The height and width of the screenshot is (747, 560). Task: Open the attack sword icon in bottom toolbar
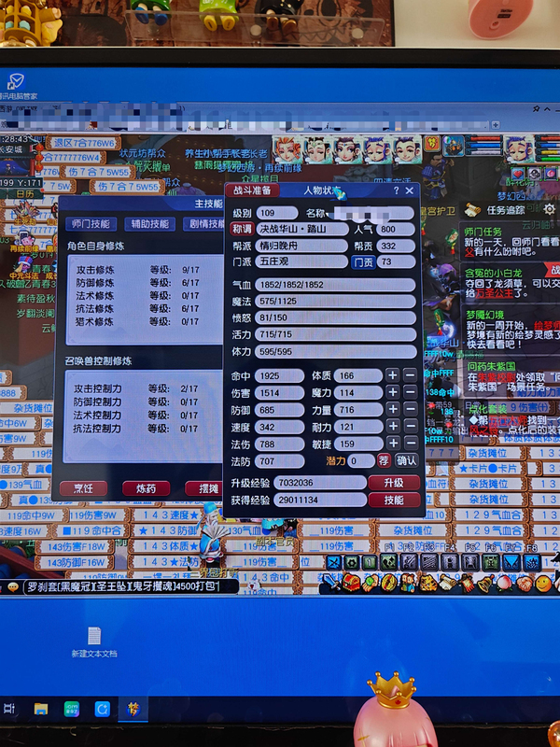tap(331, 582)
